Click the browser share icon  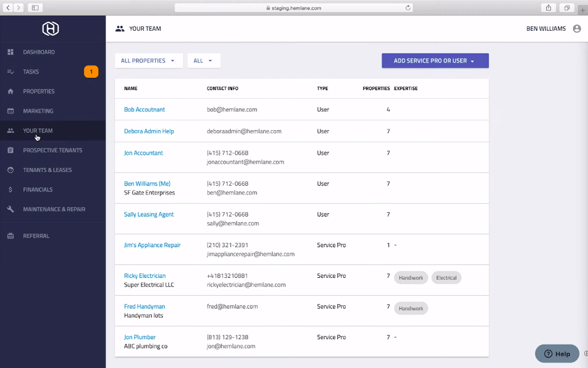pos(549,7)
